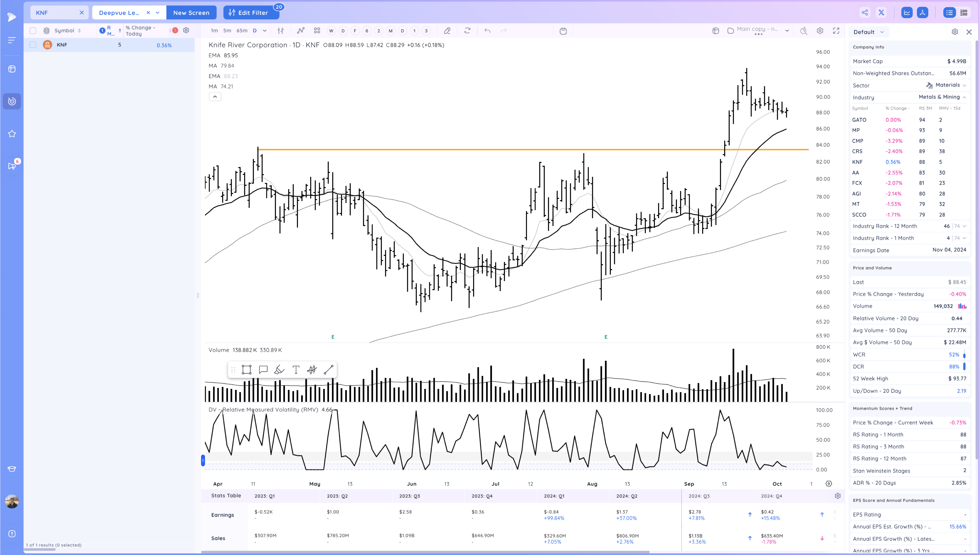Switch to the Deepvue Leaders screen tab
Viewport: 980px width, 555px height.
(x=119, y=12)
